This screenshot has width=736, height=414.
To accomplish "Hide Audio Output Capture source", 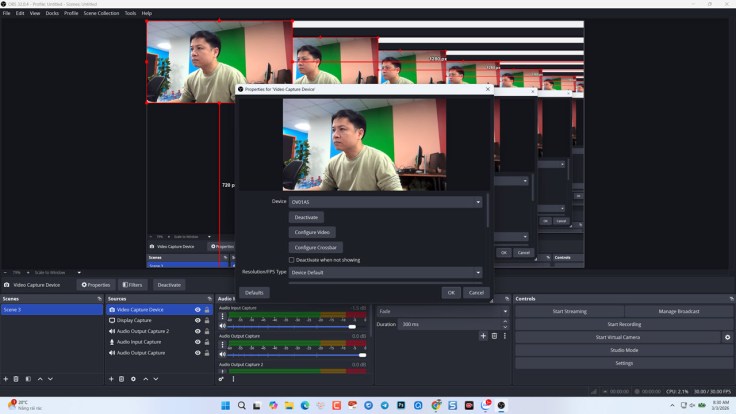I will pos(198,353).
